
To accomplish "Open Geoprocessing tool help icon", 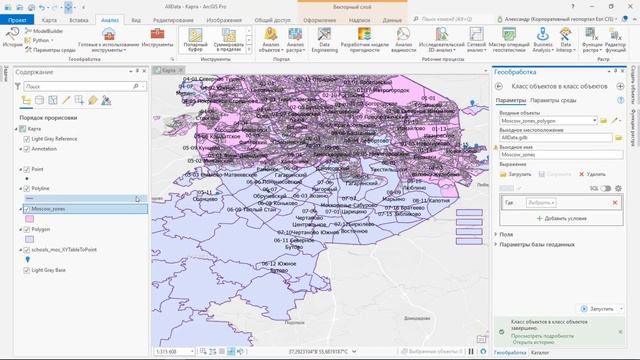I will 620,100.
